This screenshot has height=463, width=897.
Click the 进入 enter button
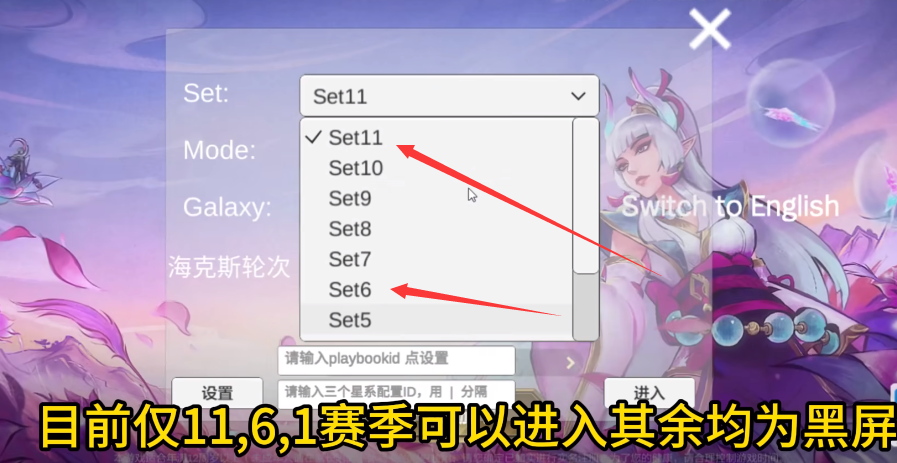[x=649, y=393]
